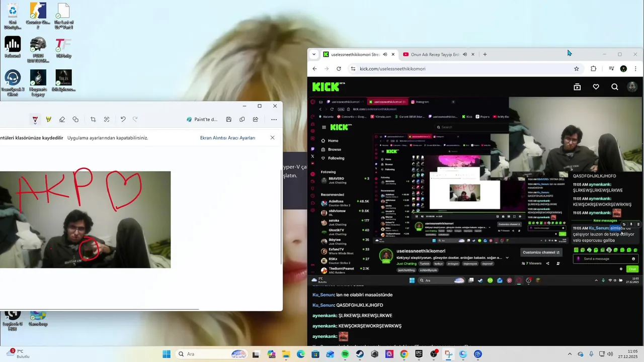644x362 pixels.
Task: Go back in Chrome
Action: point(315,69)
